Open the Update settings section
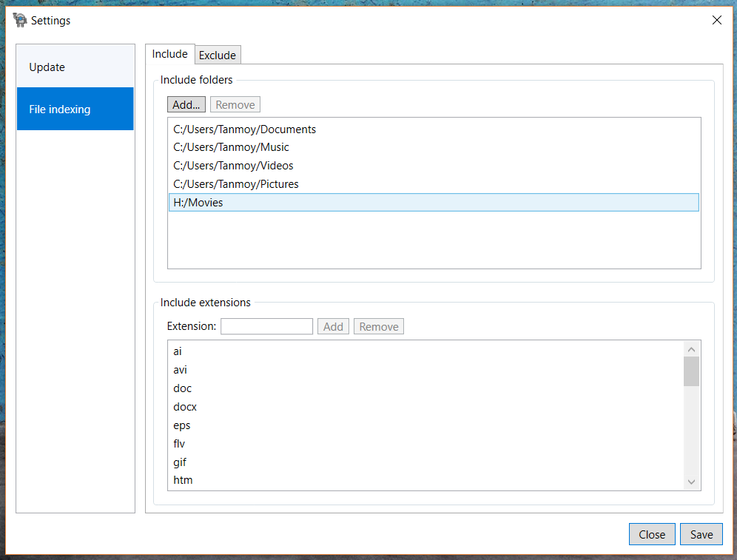The image size is (737, 560). tap(75, 67)
